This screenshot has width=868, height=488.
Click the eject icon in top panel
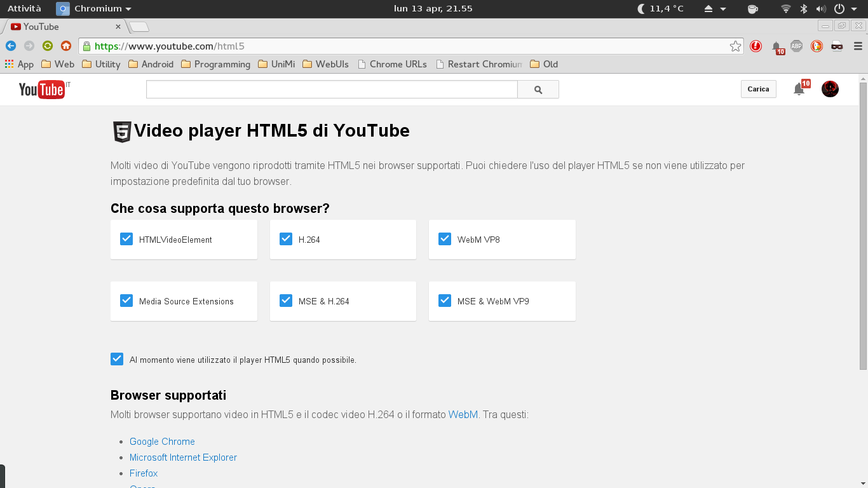pyautogui.click(x=709, y=9)
